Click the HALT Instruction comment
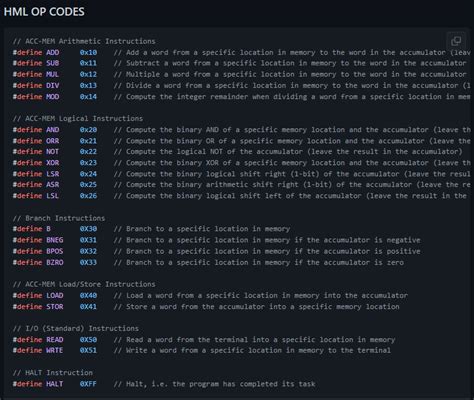The width and height of the screenshot is (474, 400). coord(53,373)
